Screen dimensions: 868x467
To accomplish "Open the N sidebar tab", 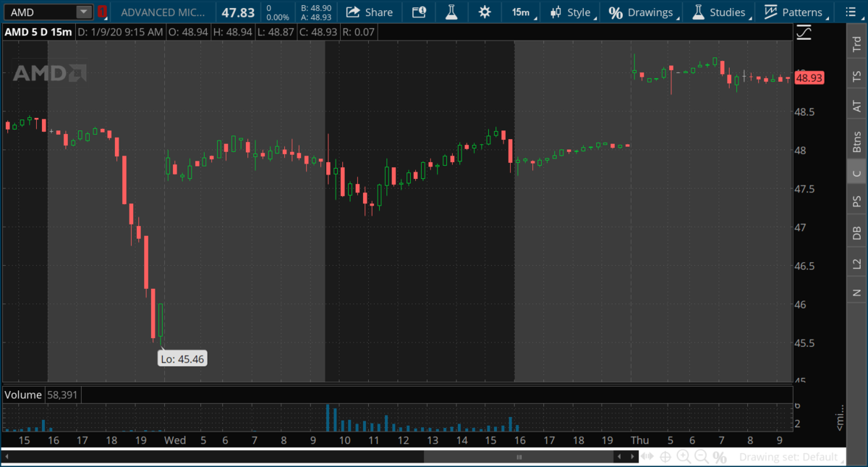I will tap(857, 292).
